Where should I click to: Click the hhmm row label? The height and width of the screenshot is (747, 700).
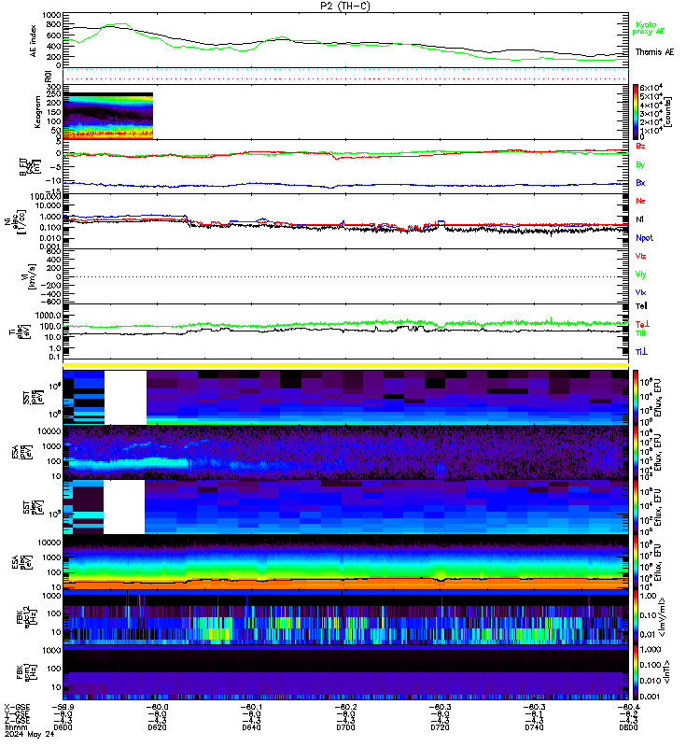[x=16, y=727]
